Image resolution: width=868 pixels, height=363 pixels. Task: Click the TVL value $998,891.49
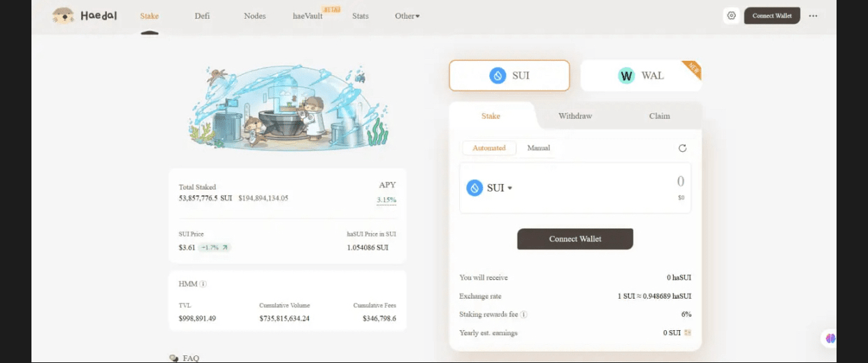(197, 318)
